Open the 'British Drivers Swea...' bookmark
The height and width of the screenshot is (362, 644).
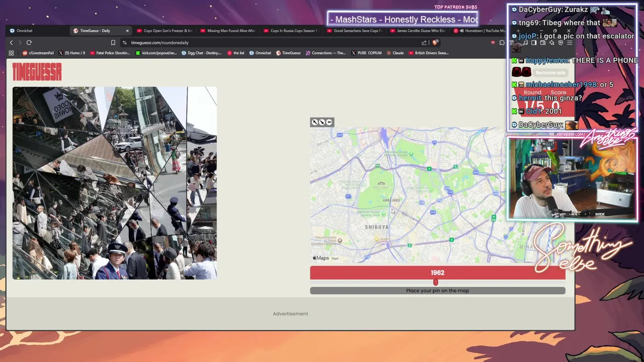coord(429,53)
